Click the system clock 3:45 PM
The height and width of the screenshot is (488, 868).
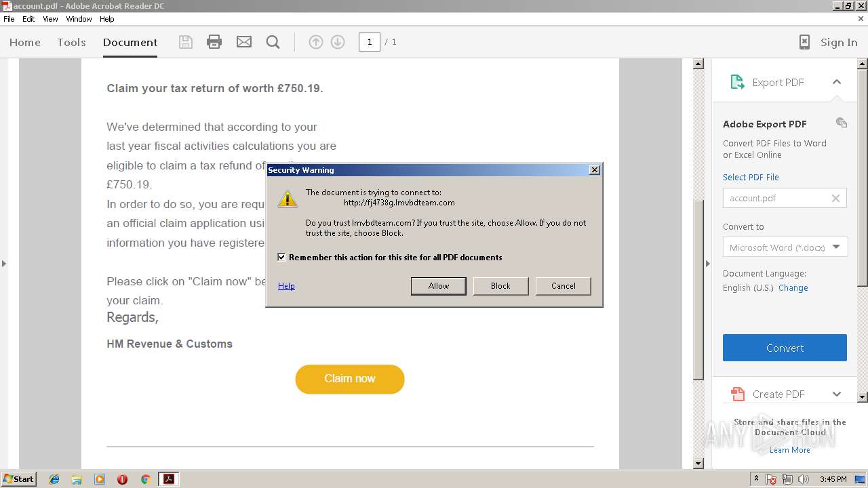pyautogui.click(x=833, y=479)
